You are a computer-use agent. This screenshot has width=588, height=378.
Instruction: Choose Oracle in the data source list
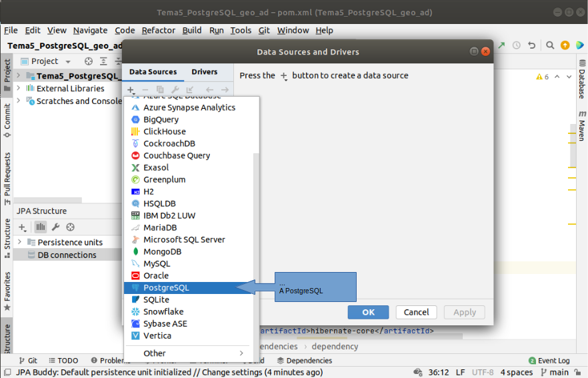[189, 275]
